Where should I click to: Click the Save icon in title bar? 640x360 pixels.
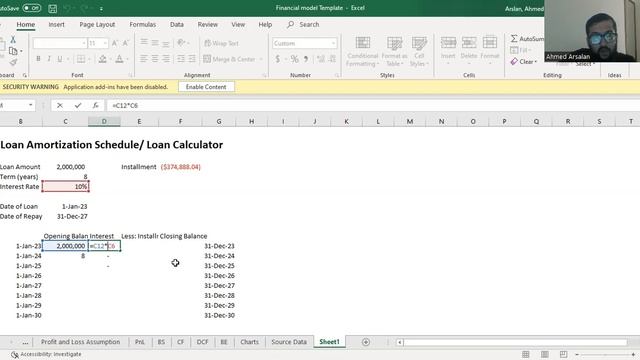tap(53, 8)
